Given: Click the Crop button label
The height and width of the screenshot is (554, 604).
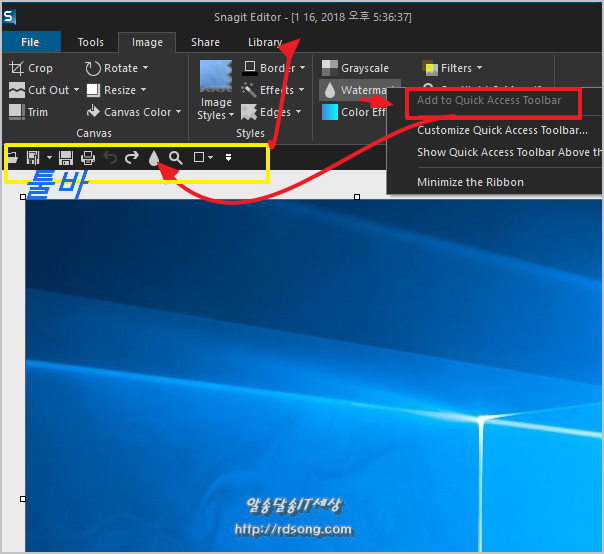Looking at the screenshot, I should click(40, 68).
